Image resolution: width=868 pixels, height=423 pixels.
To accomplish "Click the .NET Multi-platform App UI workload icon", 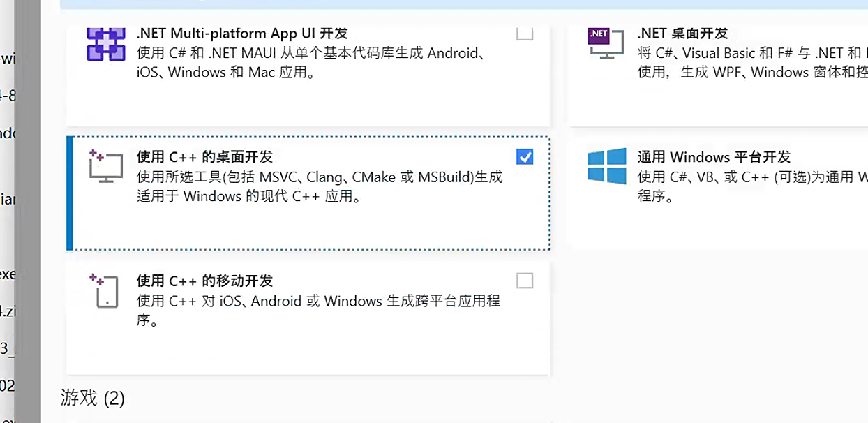I will (106, 43).
